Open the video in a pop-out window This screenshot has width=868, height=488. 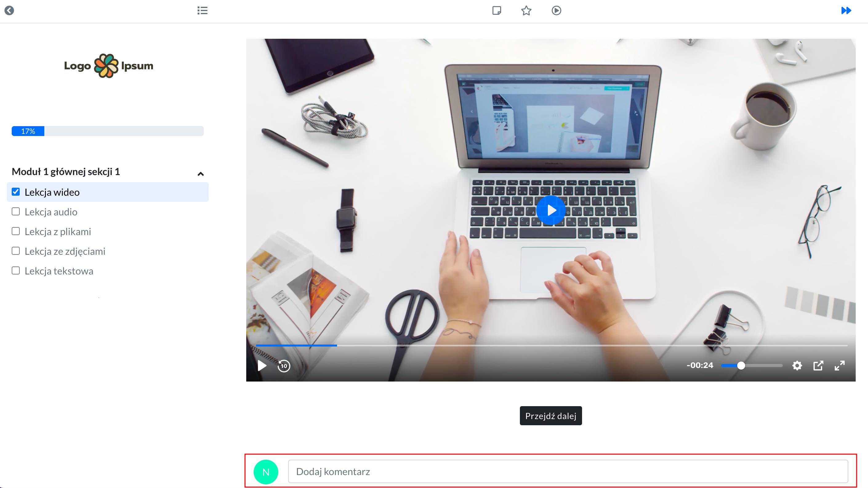[x=818, y=366]
